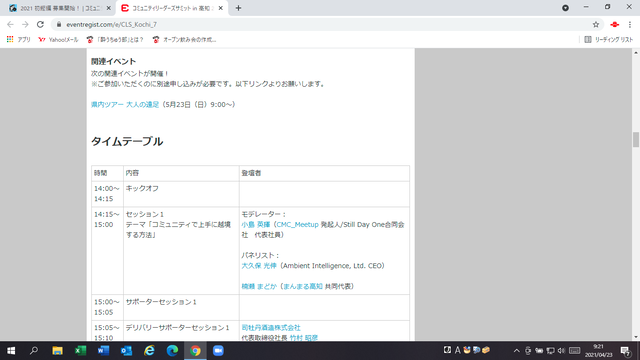
Task: Bookmark this page with star icon
Action: [596, 24]
